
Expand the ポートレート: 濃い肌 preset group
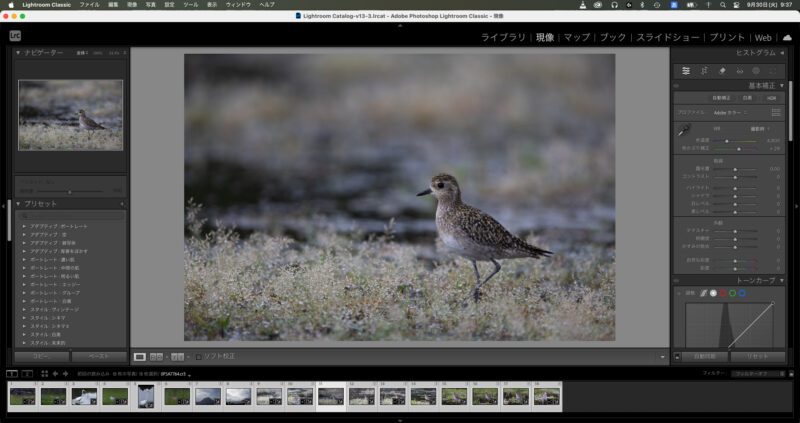(x=24, y=260)
